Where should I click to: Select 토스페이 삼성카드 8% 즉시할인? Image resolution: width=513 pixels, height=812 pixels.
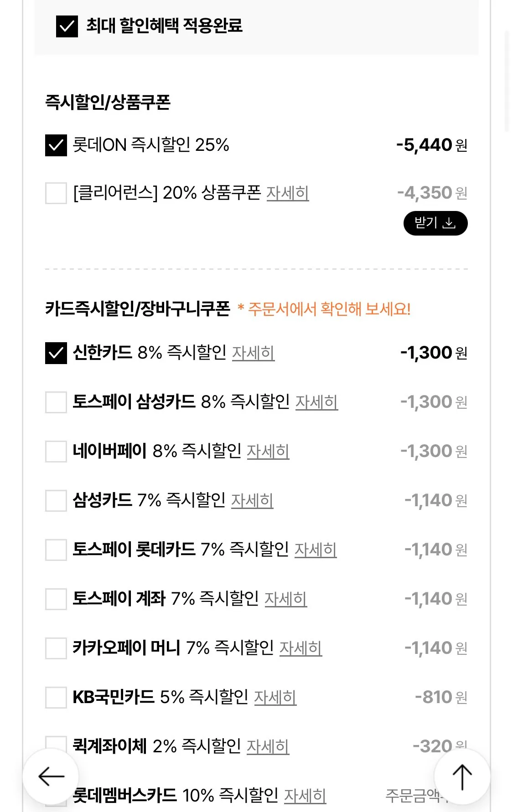[x=55, y=401]
